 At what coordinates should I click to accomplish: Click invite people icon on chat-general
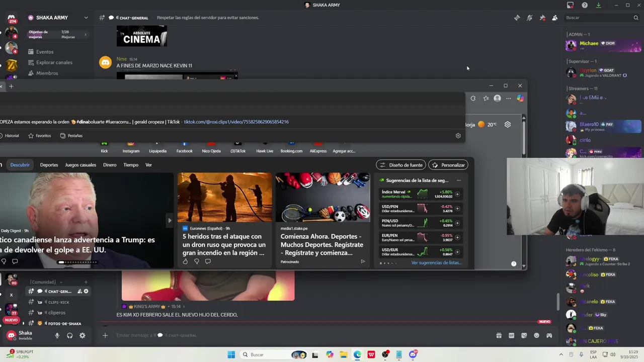point(79,292)
